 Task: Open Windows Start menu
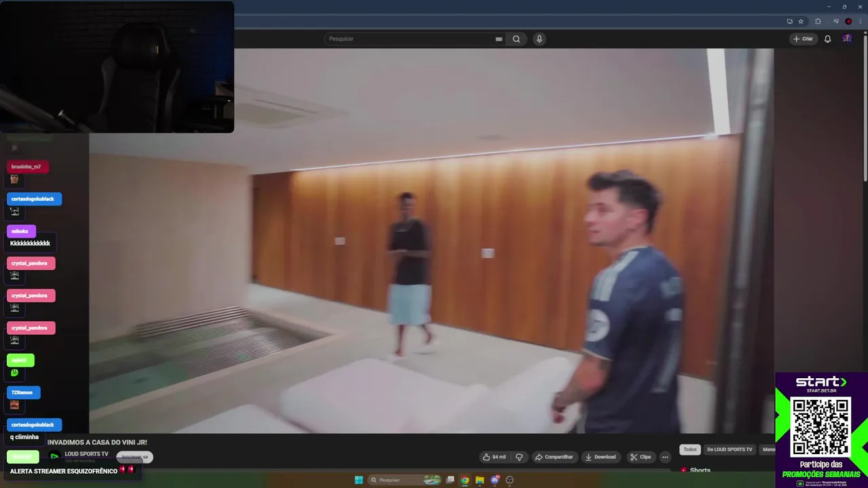pos(359,480)
